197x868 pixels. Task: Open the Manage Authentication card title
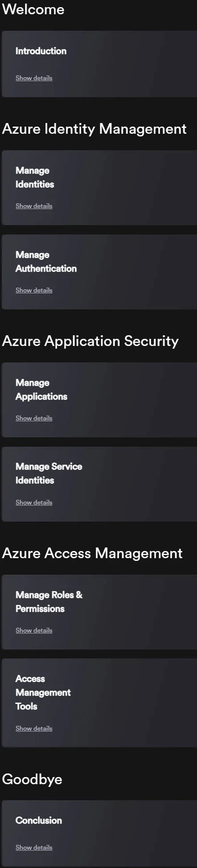(x=46, y=262)
